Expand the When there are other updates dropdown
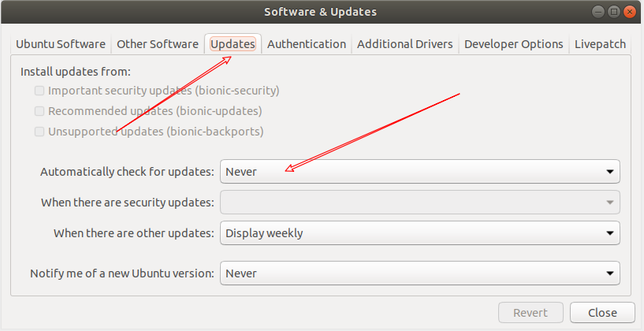 tap(420, 232)
